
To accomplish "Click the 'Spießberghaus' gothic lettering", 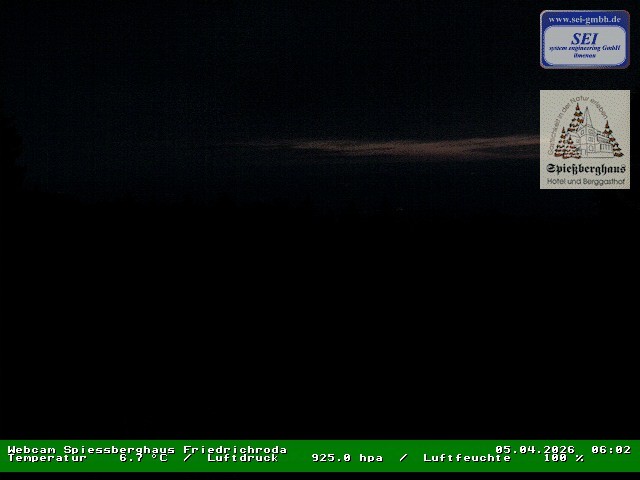I will pyautogui.click(x=585, y=168).
